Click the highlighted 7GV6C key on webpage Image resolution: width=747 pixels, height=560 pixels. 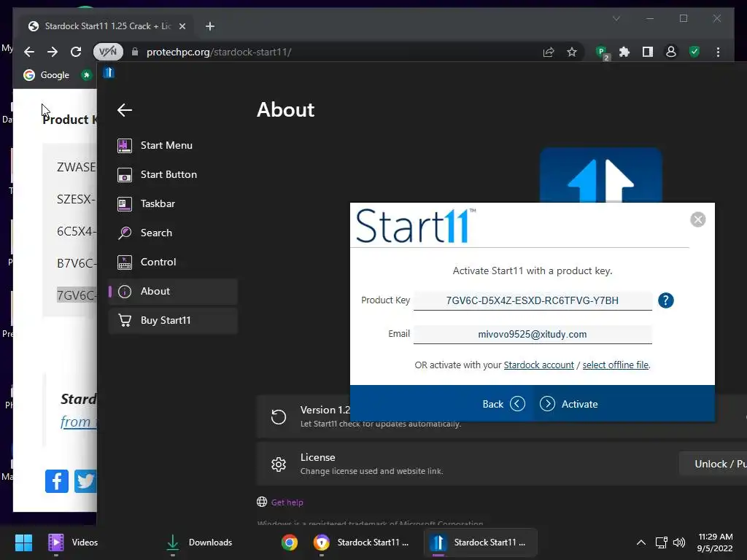76,295
